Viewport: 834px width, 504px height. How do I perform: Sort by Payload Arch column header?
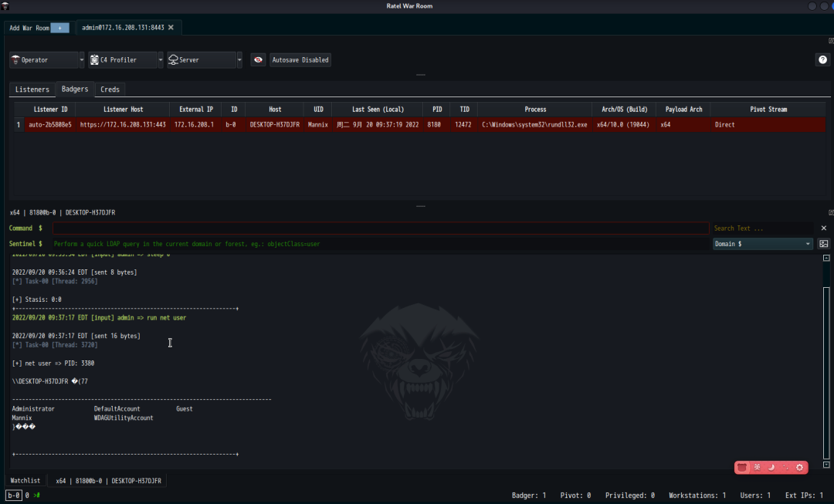683,109
